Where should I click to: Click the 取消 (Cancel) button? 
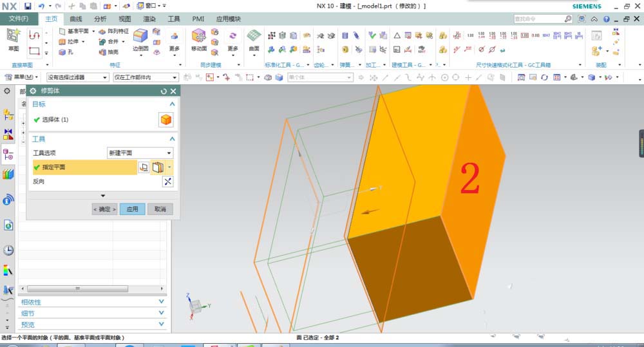click(160, 209)
